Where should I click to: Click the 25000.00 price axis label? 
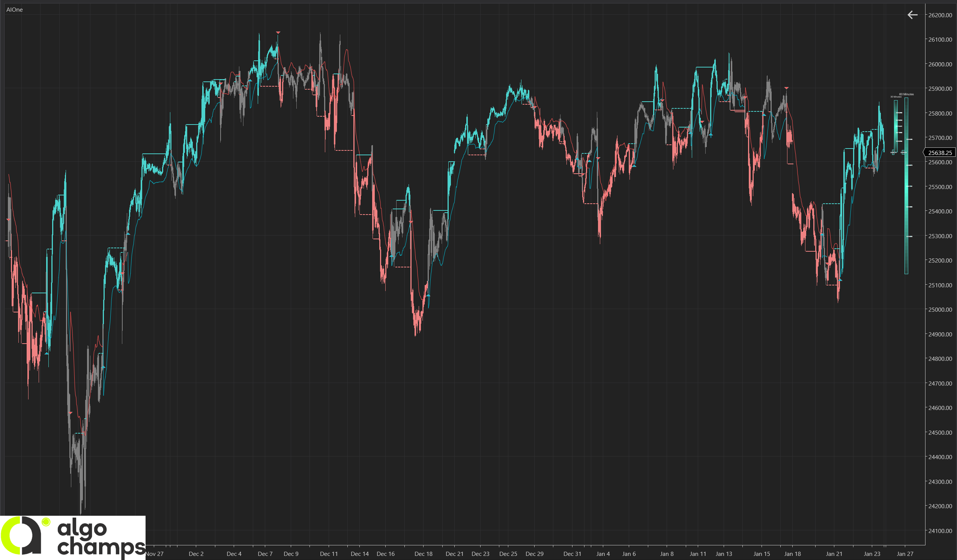pyautogui.click(x=940, y=309)
